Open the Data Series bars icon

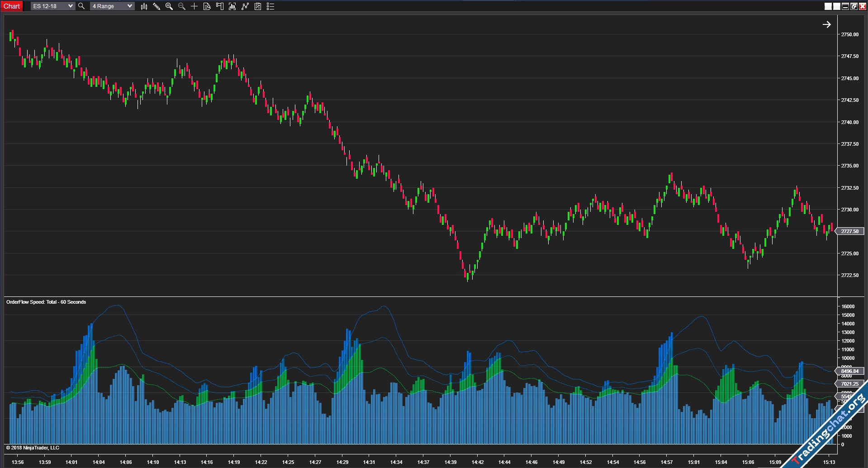click(x=232, y=6)
